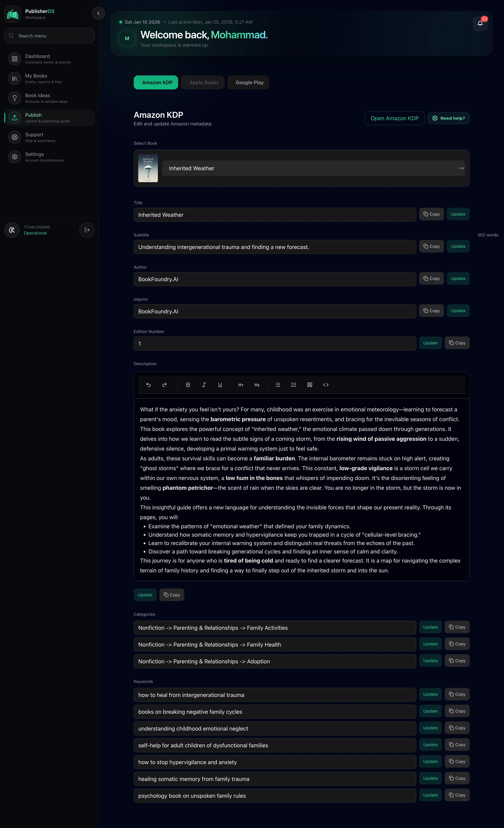The width and height of the screenshot is (504, 828).
Task: Click the Need help button
Action: click(448, 118)
